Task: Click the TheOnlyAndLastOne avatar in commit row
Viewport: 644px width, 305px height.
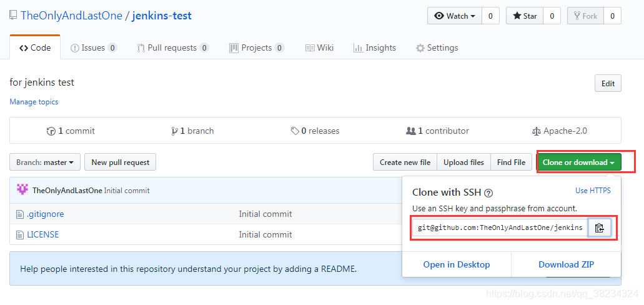Action: tap(22, 190)
